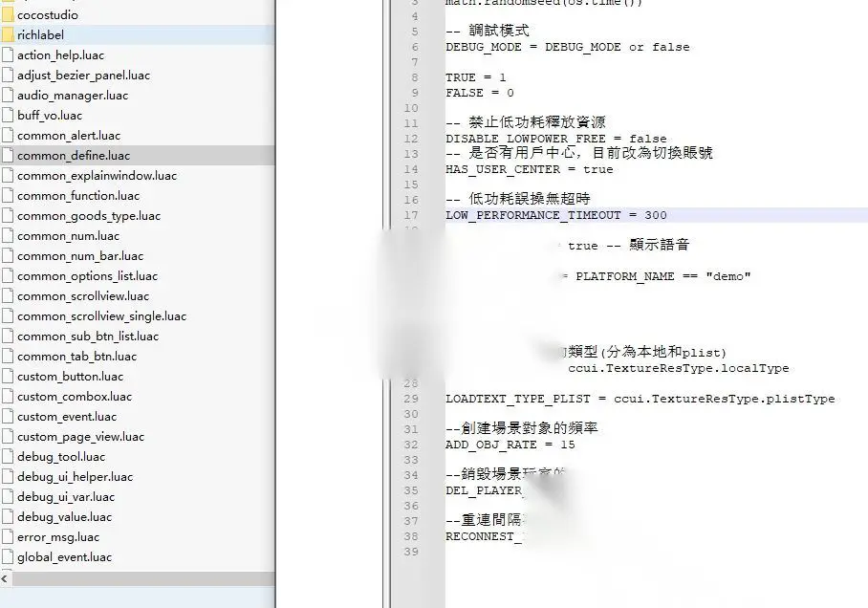The image size is (868, 608).
Task: Select common_sub_btn_list.luac file name
Action: click(88, 337)
